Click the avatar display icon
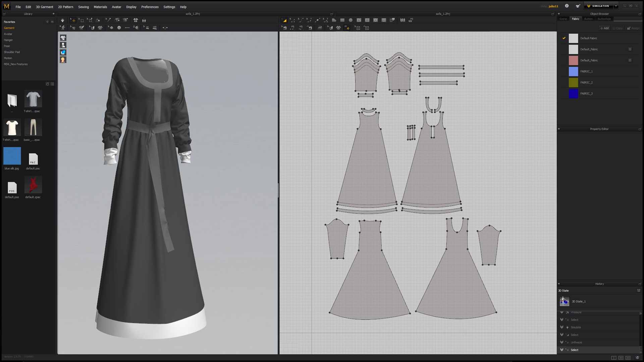The height and width of the screenshot is (362, 644). (63, 45)
